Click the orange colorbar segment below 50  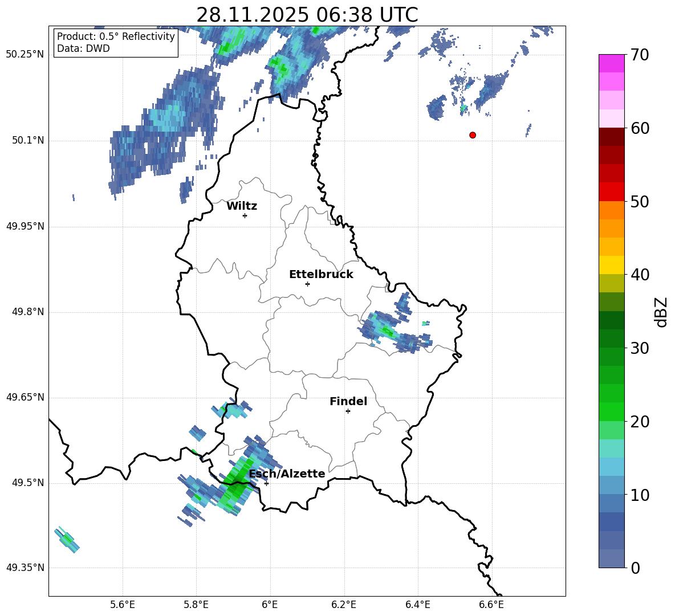pos(611,210)
